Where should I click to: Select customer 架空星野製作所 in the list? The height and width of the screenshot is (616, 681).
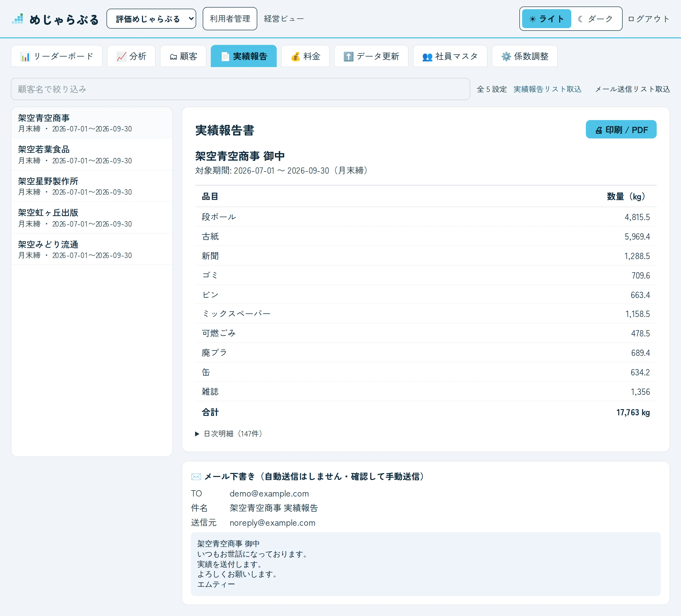92,186
